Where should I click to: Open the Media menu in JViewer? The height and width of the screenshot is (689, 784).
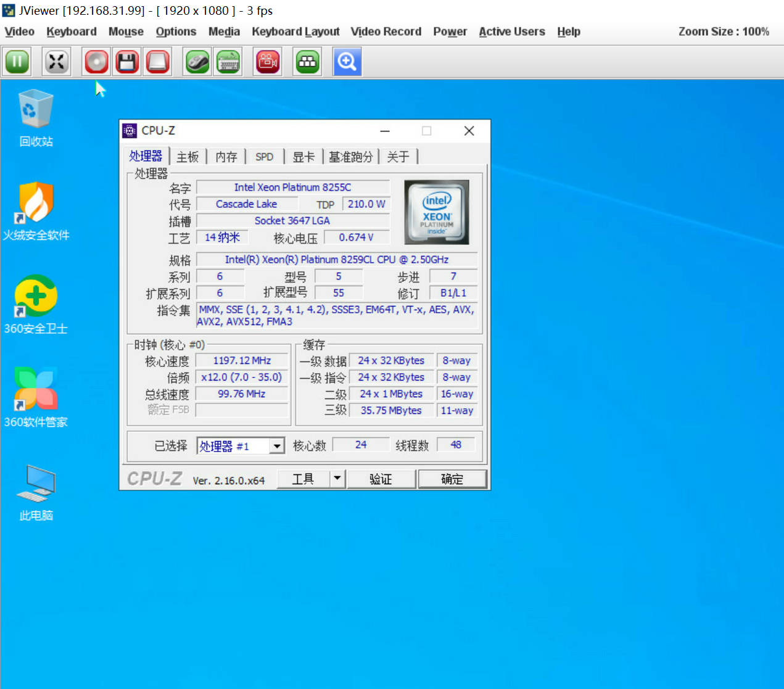pyautogui.click(x=224, y=31)
